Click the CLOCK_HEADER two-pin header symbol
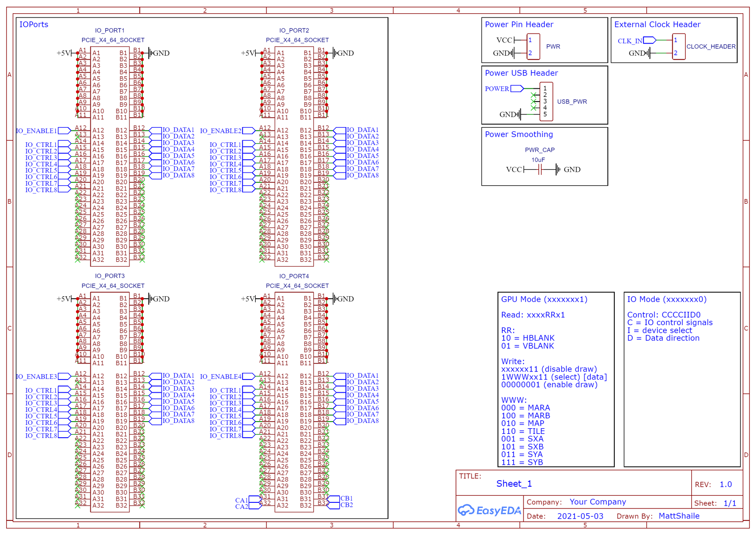 [679, 46]
